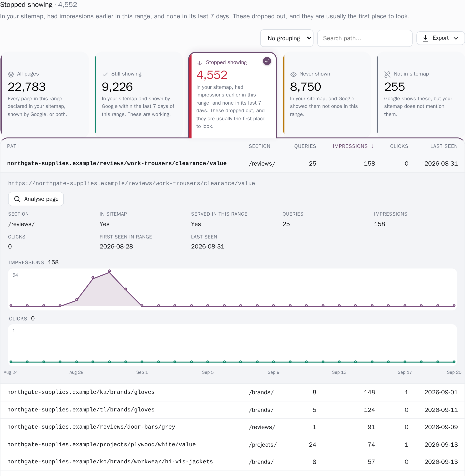The width and height of the screenshot is (465, 476).
Task: Expand the ko/brands/workwear/hi-vis-jackets row
Action: [232, 462]
